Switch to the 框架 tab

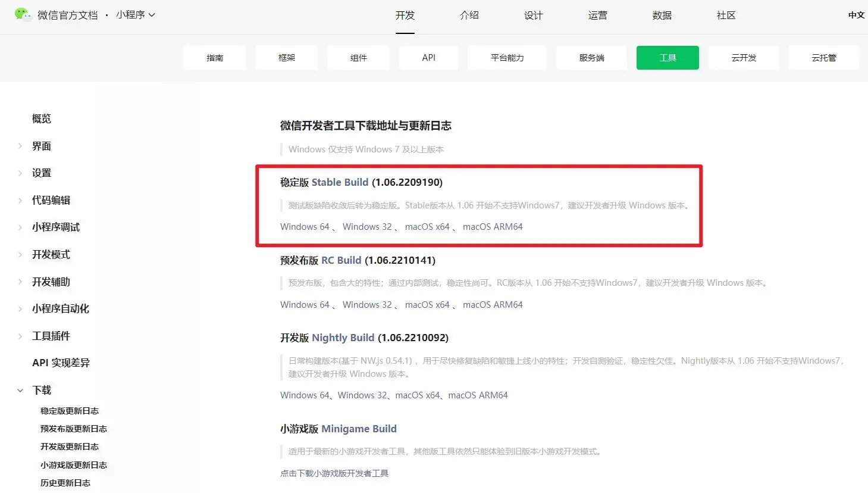point(286,57)
